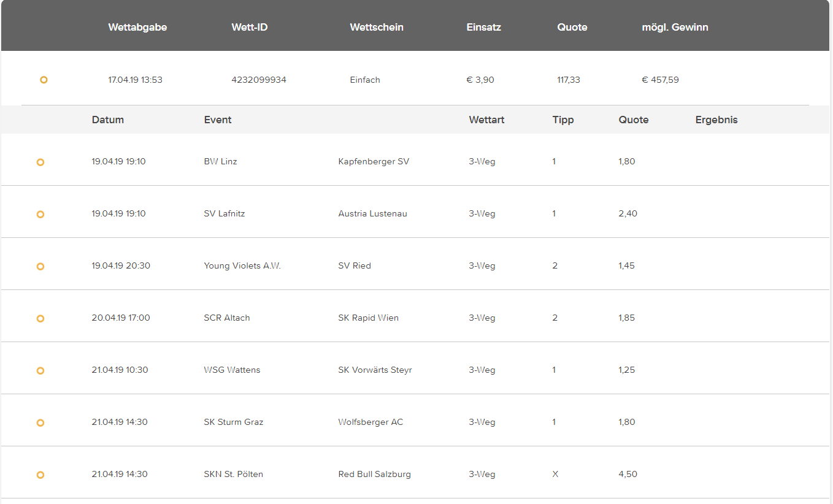Screen dimensions: 833x504
Task: Click the Einsatz column header
Action: (484, 27)
